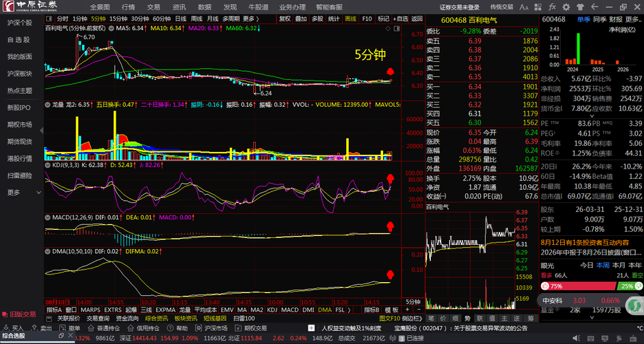The height and width of the screenshot is (344, 644).
Task: Click the speaker volume tray icon
Action: click(577, 338)
